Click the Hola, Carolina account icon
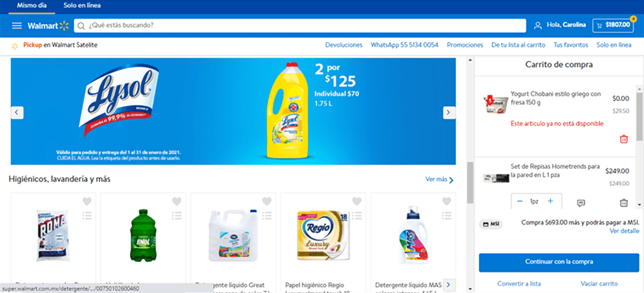Image resolution: width=644 pixels, height=293 pixels. [x=538, y=26]
